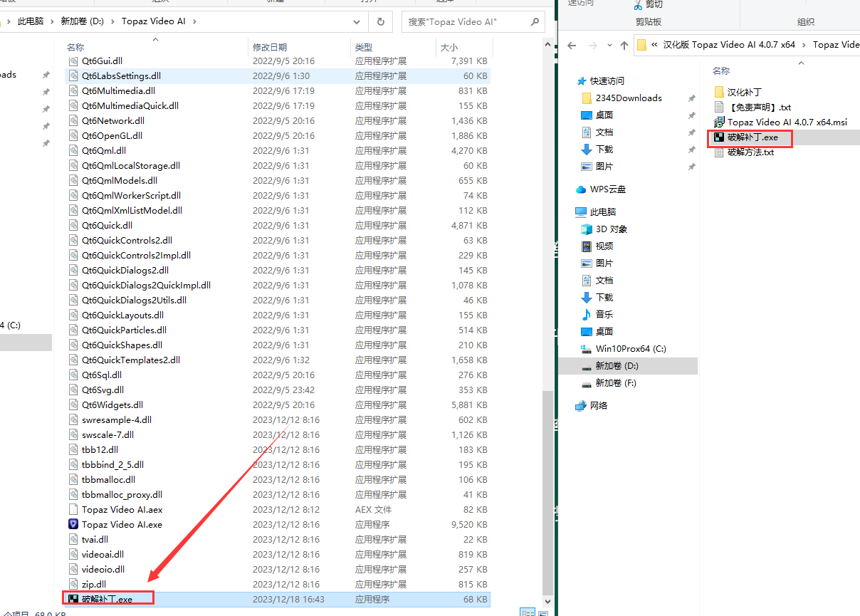
Task: Open the 音乐 folder under 此电脑
Action: click(x=604, y=314)
